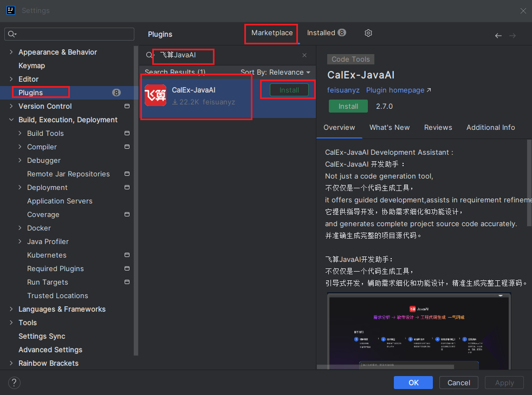Click the plugins settings gear icon
Image resolution: width=532 pixels, height=395 pixels.
pos(368,33)
